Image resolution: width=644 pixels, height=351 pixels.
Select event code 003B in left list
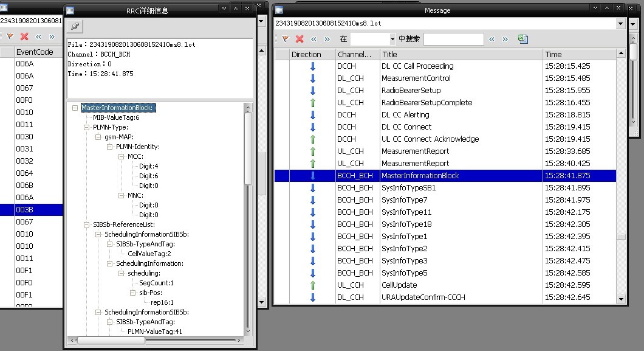31,210
